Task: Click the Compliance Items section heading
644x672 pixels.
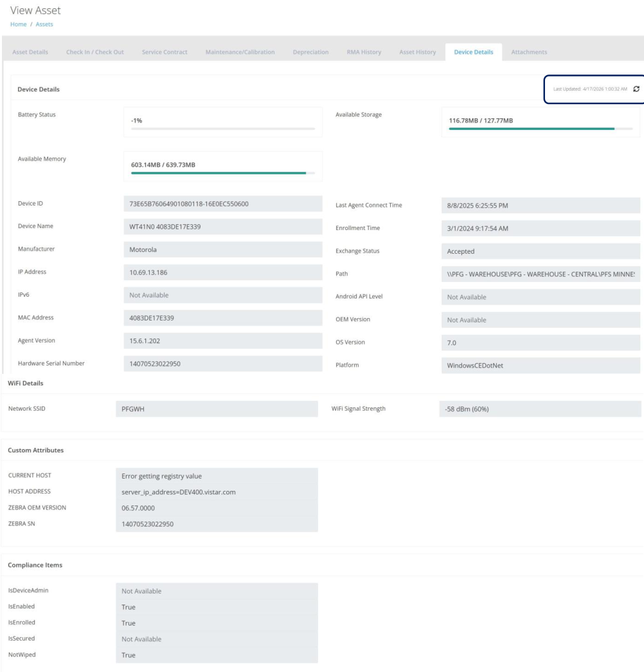Action: [x=35, y=565]
